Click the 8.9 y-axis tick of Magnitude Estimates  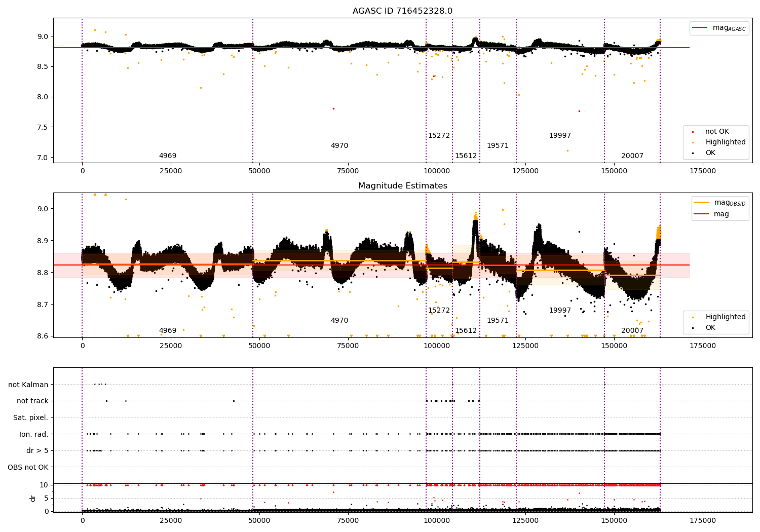(x=43, y=241)
